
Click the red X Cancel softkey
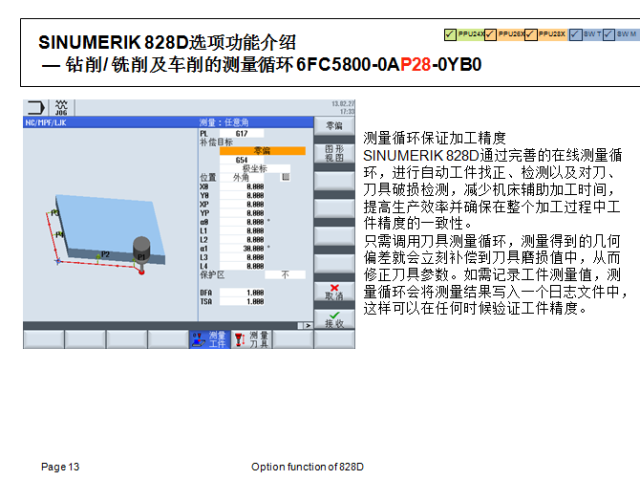pyautogui.click(x=334, y=291)
